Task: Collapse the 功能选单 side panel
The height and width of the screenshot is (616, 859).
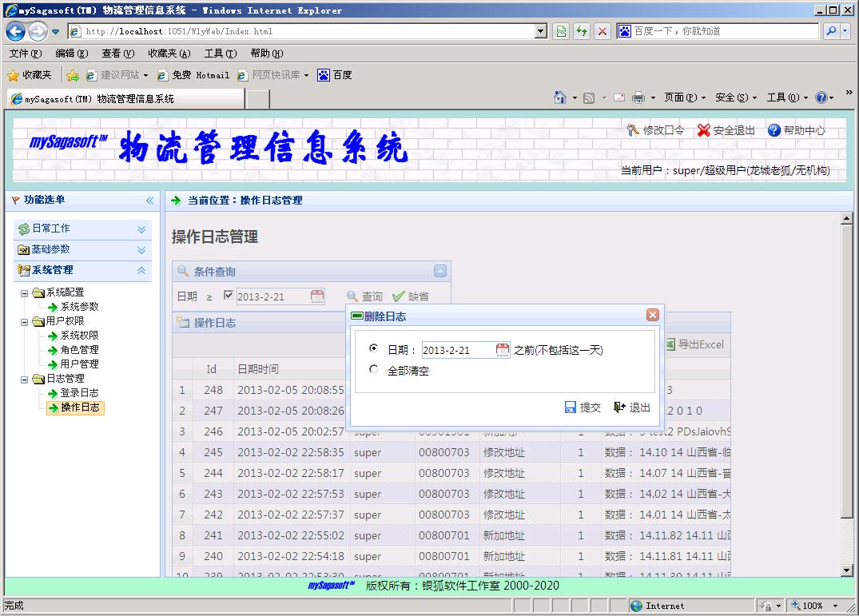Action: click(149, 201)
